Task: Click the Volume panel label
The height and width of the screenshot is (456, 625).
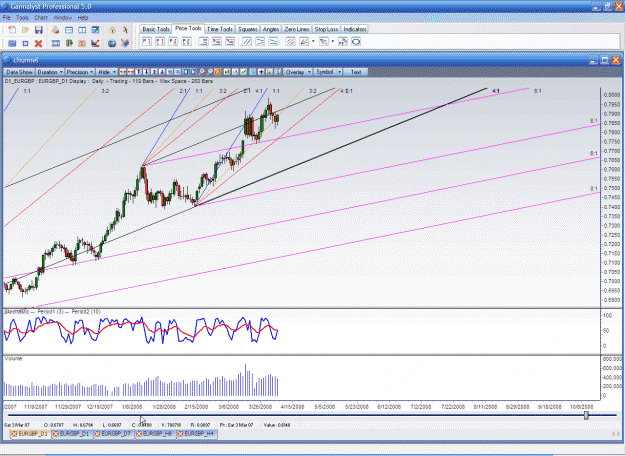Action: 13,358
